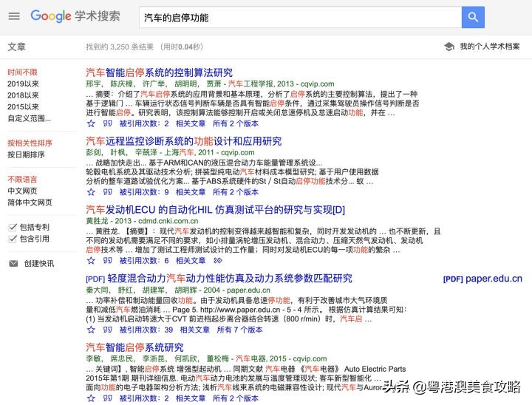Viewport: 532px width, 405px height.
Task: Click author 李敏 link
Action: [93, 358]
